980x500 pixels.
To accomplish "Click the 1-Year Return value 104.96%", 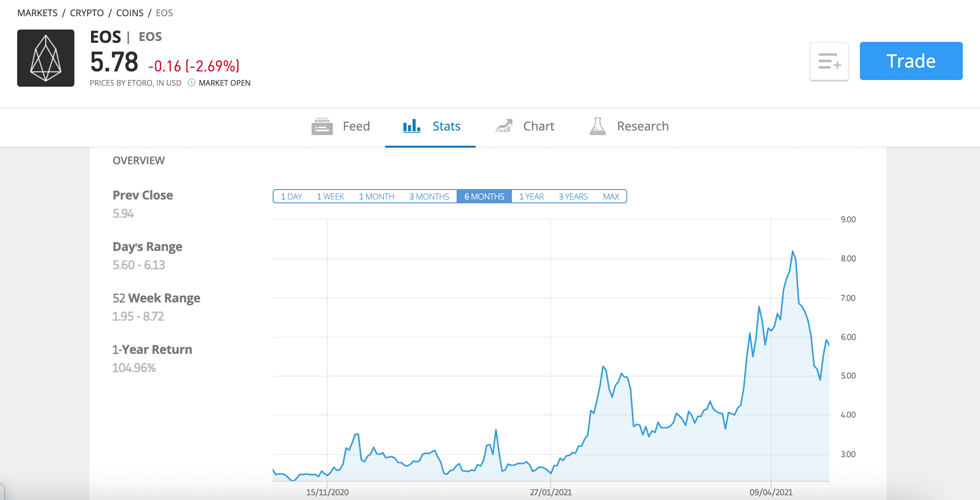I will click(x=134, y=368).
